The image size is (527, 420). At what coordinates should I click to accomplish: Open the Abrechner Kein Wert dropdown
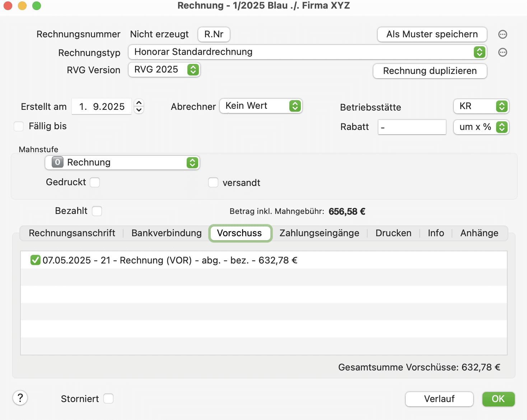coord(261,106)
